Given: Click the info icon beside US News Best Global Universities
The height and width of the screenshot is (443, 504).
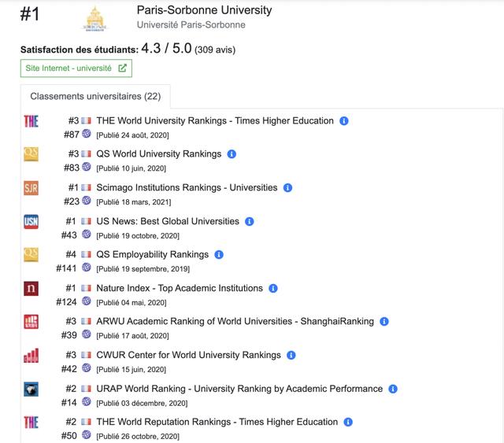Looking at the screenshot, I should (x=250, y=222).
